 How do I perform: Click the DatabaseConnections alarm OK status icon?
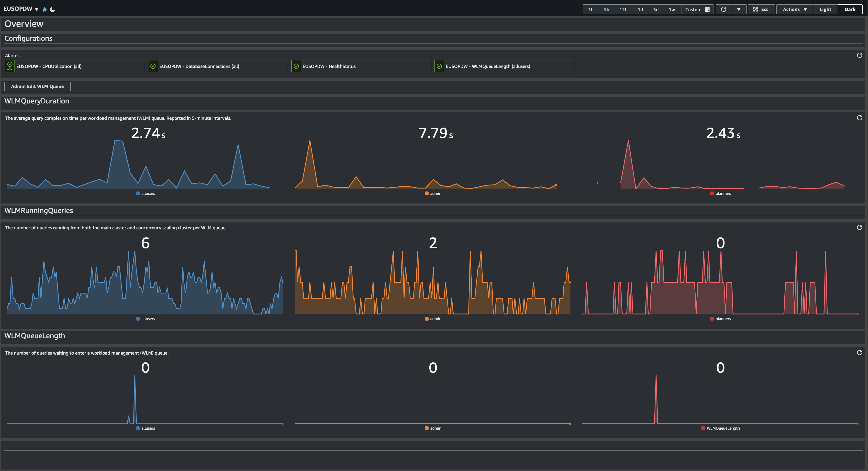pos(153,66)
